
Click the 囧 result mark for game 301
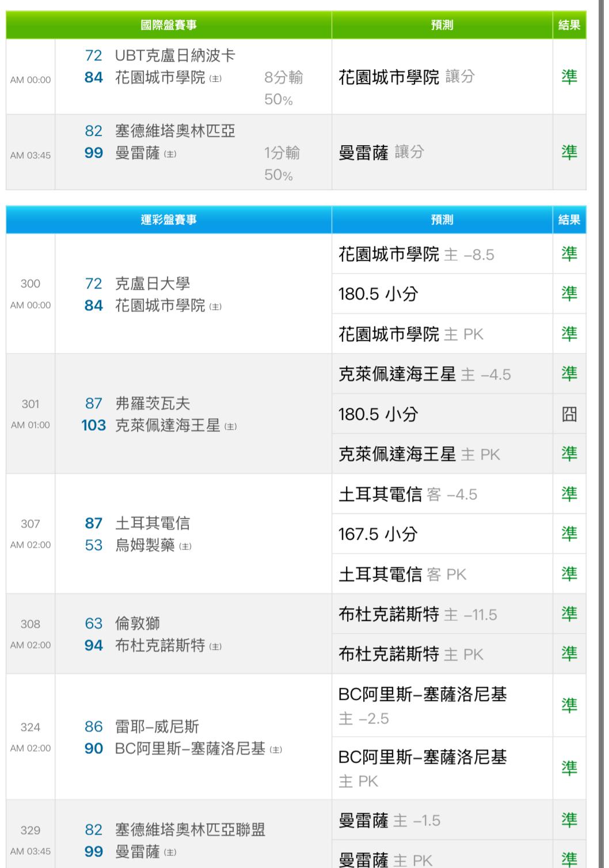[569, 414]
